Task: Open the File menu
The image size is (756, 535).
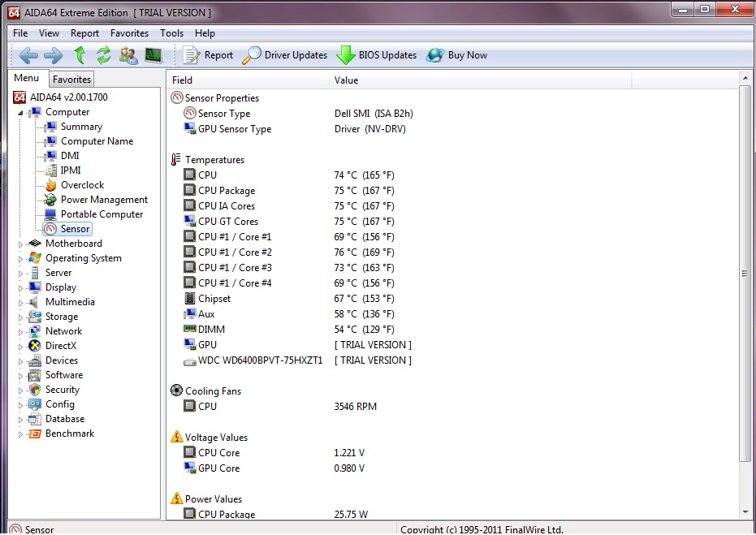Action: [x=20, y=33]
